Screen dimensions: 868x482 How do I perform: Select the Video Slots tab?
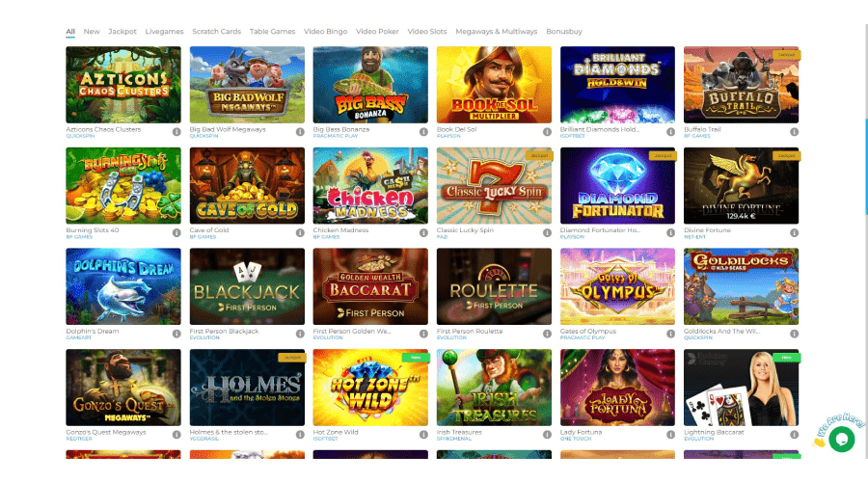click(x=427, y=32)
